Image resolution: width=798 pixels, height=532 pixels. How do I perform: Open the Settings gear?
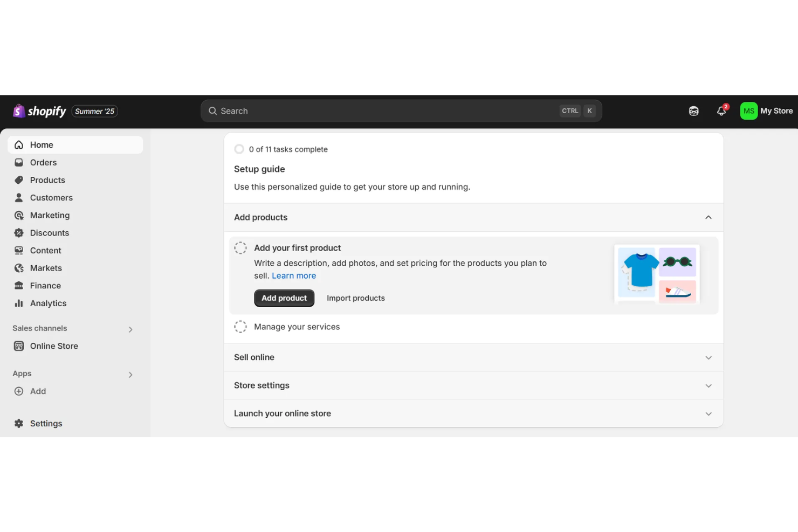click(46, 423)
